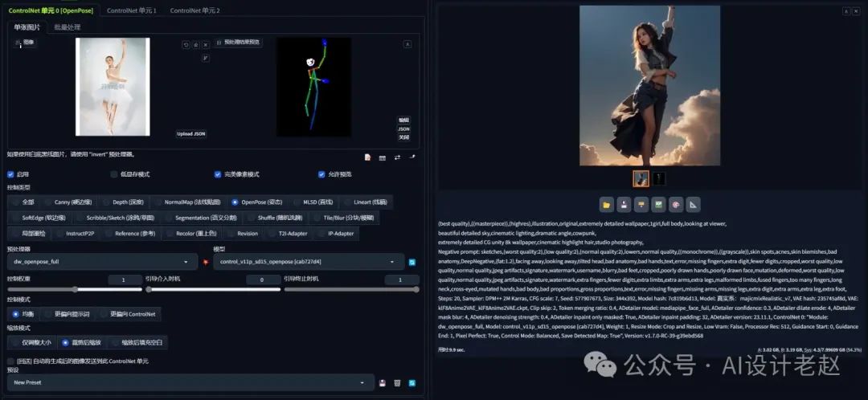
Task: Remove the uploaded ballerina source image
Action: point(206,45)
